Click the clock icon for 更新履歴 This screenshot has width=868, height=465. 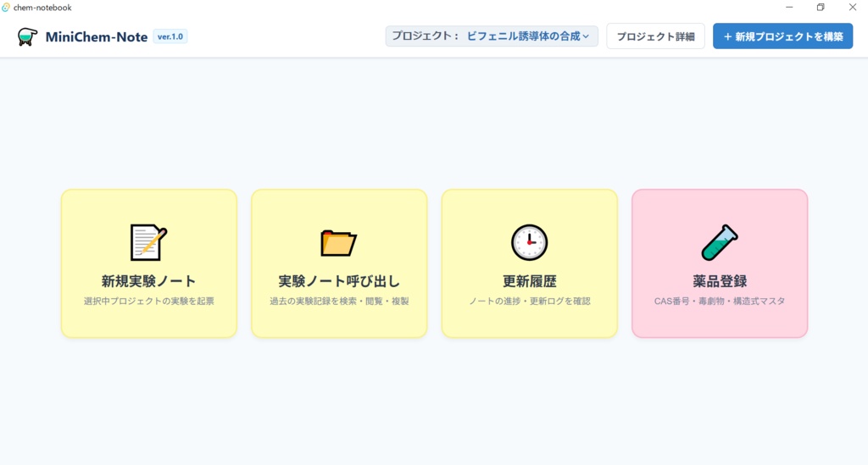pyautogui.click(x=529, y=242)
